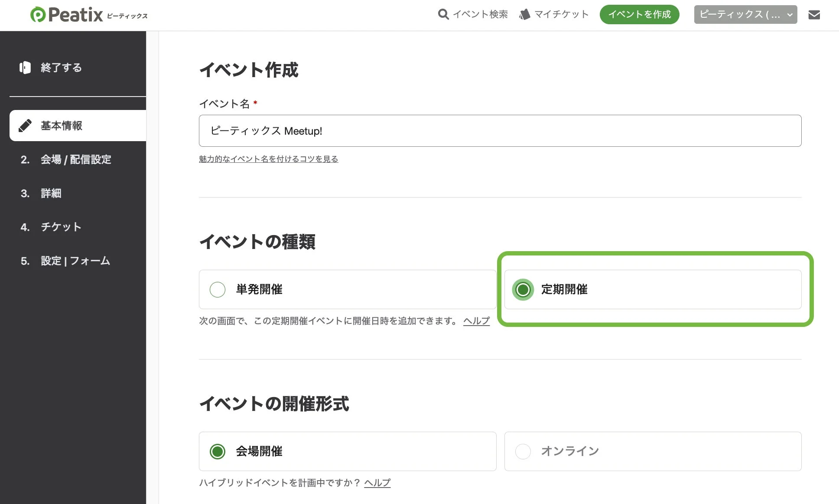
Task: Click ヘルプ about hybrid events
Action: tap(377, 482)
